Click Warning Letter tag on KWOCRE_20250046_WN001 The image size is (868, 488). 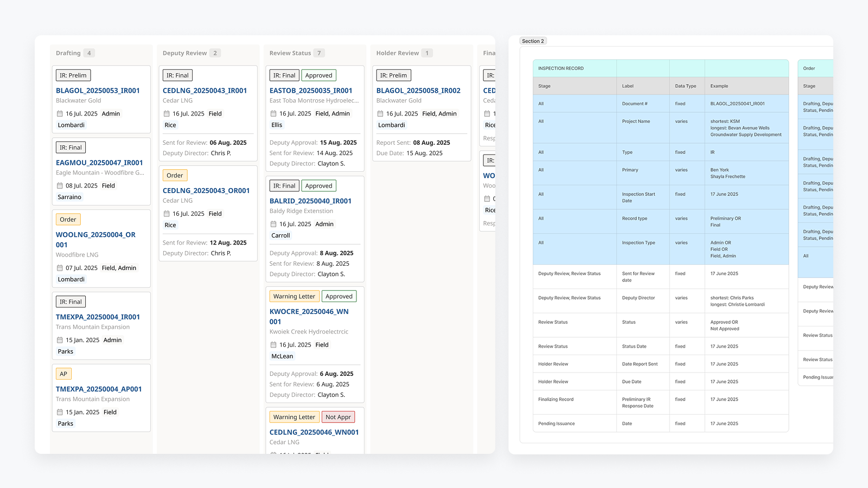click(x=294, y=297)
